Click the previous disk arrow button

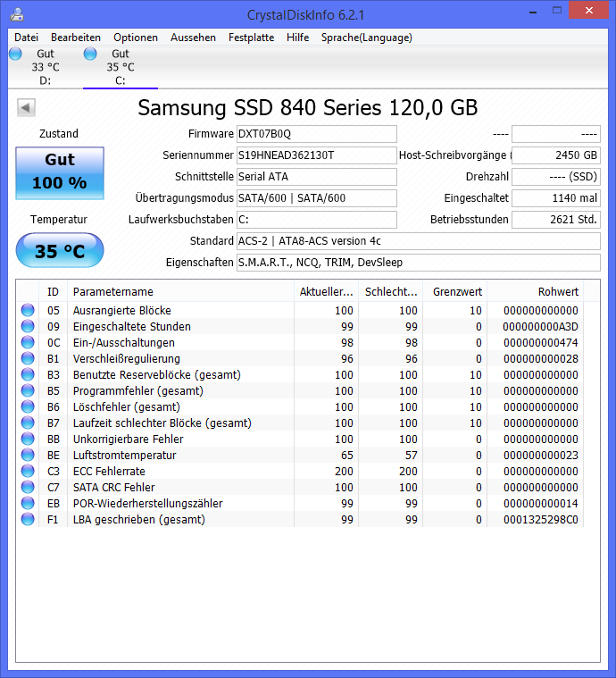pyautogui.click(x=26, y=108)
